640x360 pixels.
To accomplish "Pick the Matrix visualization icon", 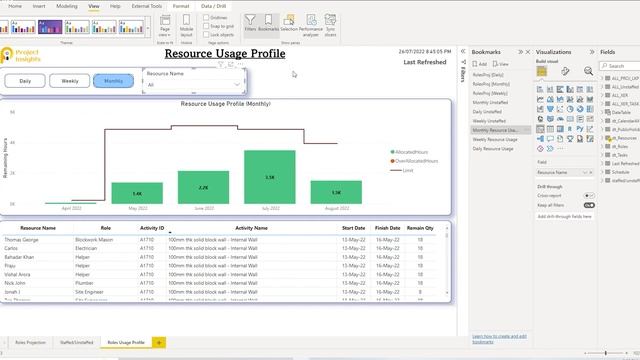I will 560,129.
